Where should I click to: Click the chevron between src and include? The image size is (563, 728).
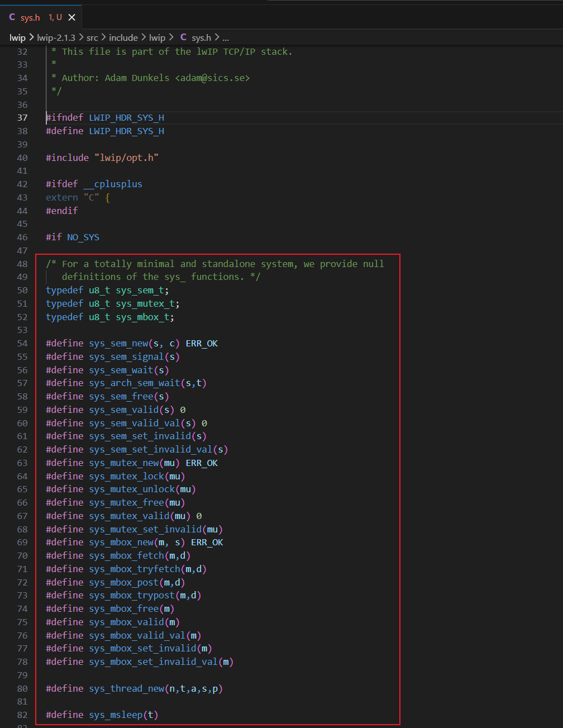coord(103,37)
